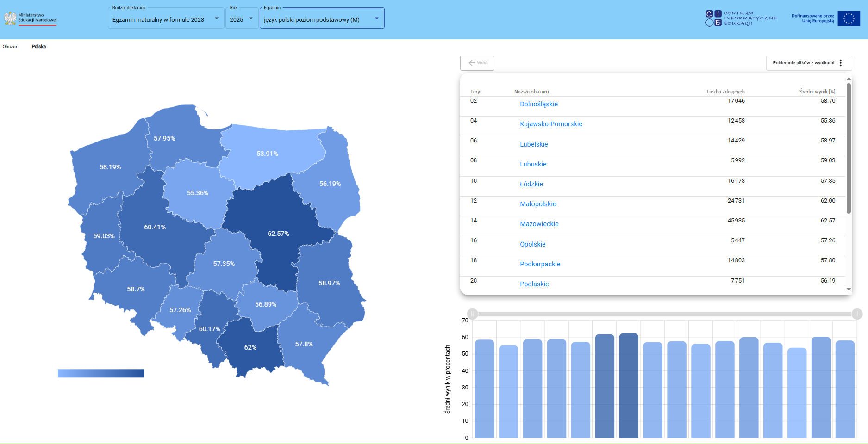Click the table's vertical scrollbar thumb
This screenshot has height=444, width=868.
[x=849, y=148]
